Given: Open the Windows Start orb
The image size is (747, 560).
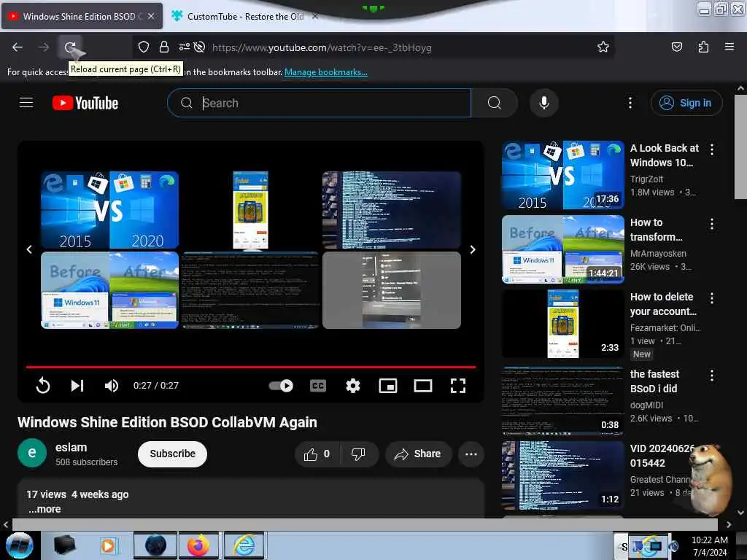Looking at the screenshot, I should pyautogui.click(x=20, y=545).
